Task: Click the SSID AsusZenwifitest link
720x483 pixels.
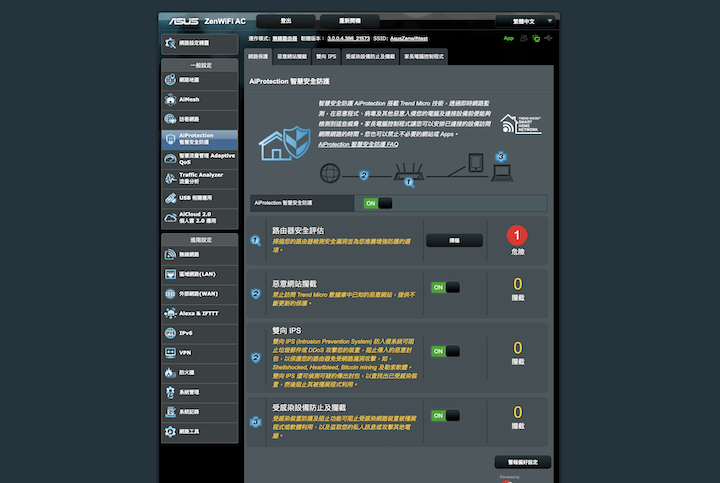Action: point(409,39)
